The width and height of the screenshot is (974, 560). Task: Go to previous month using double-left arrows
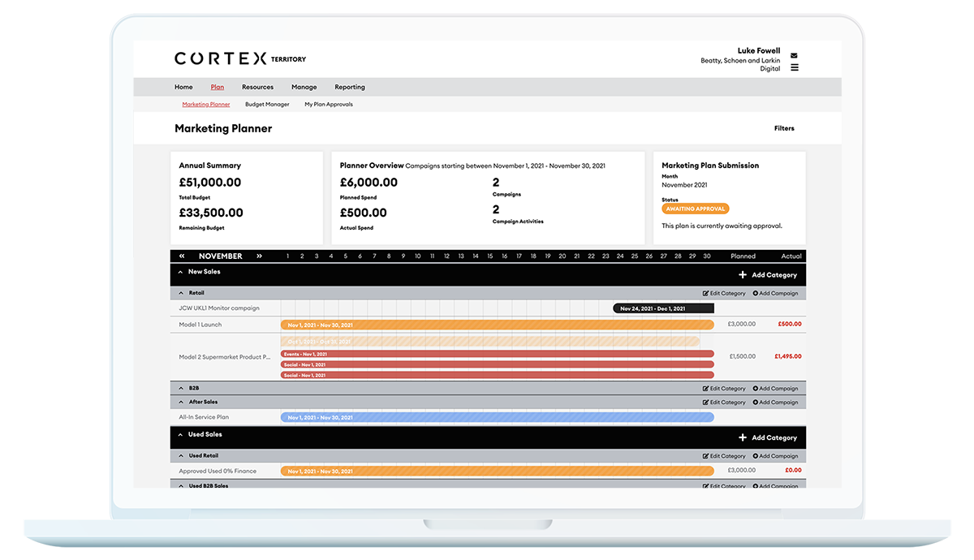(x=182, y=256)
